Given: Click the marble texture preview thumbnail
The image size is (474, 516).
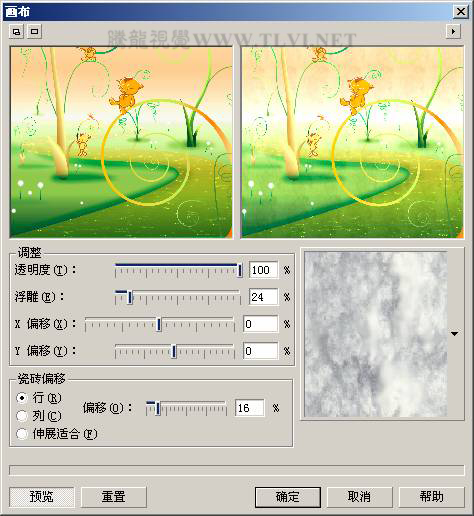Looking at the screenshot, I should [x=376, y=334].
